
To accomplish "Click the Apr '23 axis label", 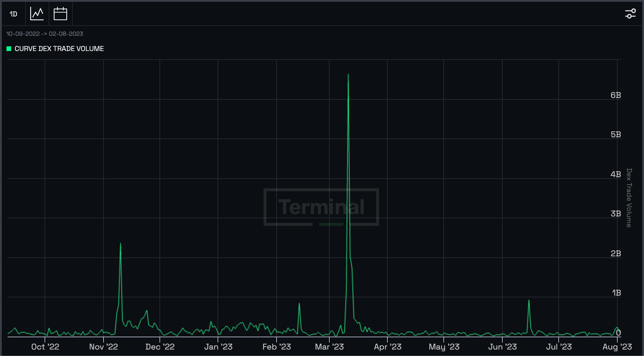I will click(x=387, y=347).
